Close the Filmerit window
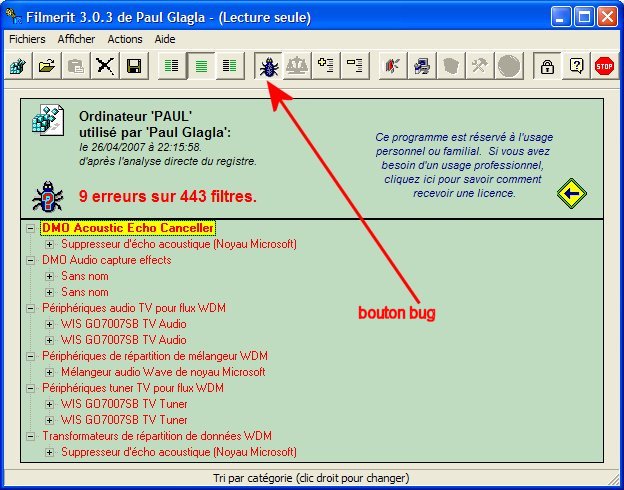 [607, 17]
